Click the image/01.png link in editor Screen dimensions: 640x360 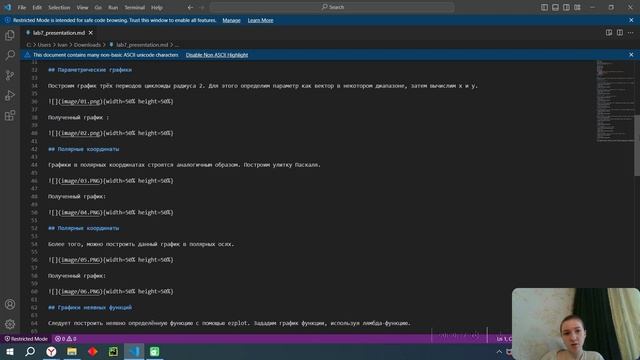point(81,101)
